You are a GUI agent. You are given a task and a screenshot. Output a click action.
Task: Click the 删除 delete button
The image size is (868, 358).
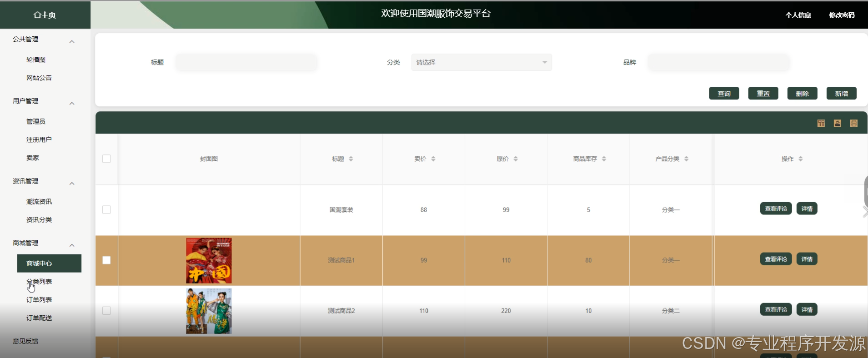[802, 93]
